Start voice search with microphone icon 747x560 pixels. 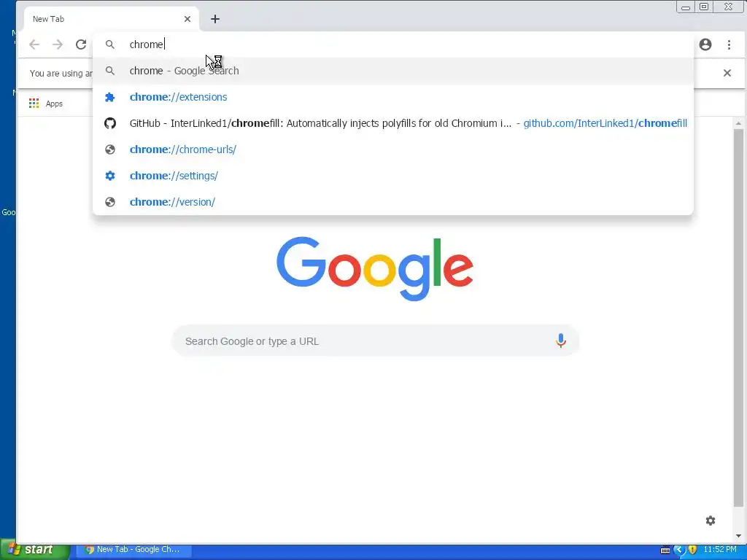(x=561, y=341)
